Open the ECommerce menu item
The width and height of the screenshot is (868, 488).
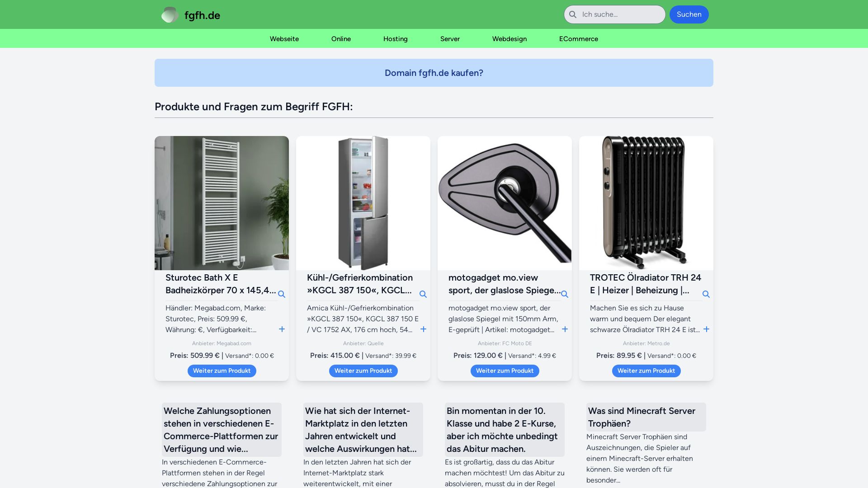578,39
